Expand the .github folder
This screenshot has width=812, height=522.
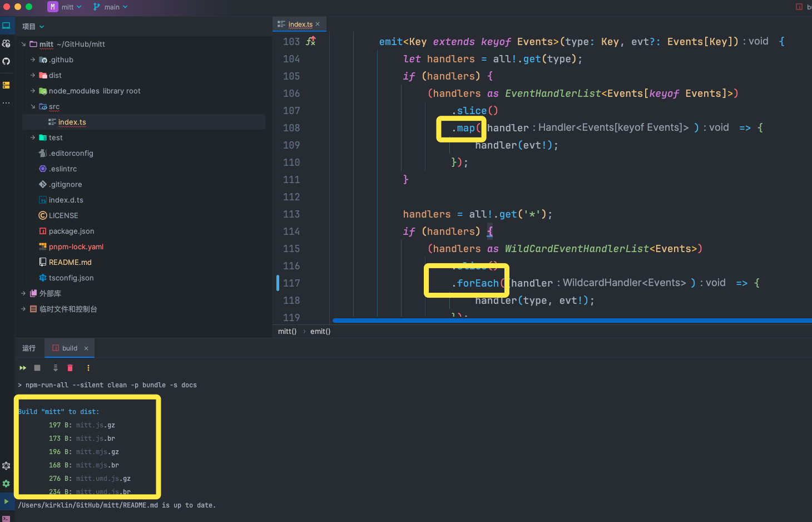click(33, 60)
